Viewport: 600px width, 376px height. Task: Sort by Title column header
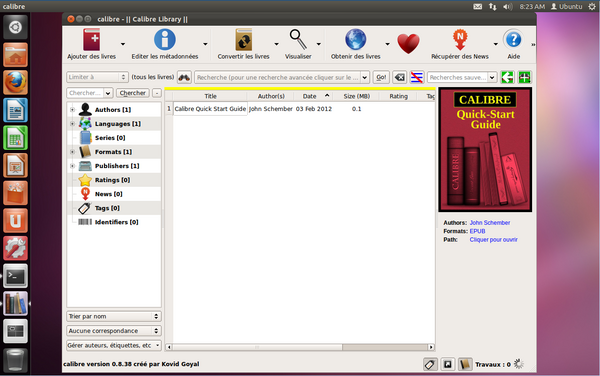click(210, 96)
